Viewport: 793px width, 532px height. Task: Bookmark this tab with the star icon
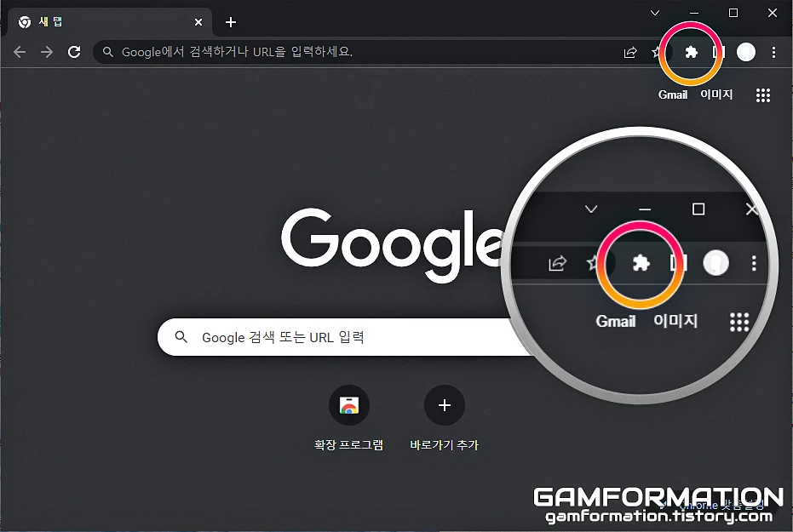point(657,52)
